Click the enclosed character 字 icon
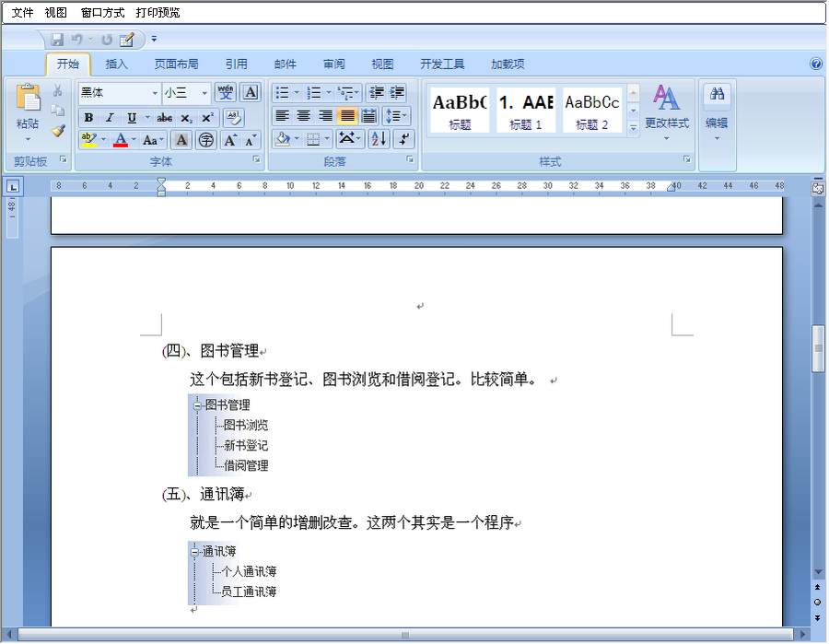The image size is (829, 644). pyautogui.click(x=206, y=140)
